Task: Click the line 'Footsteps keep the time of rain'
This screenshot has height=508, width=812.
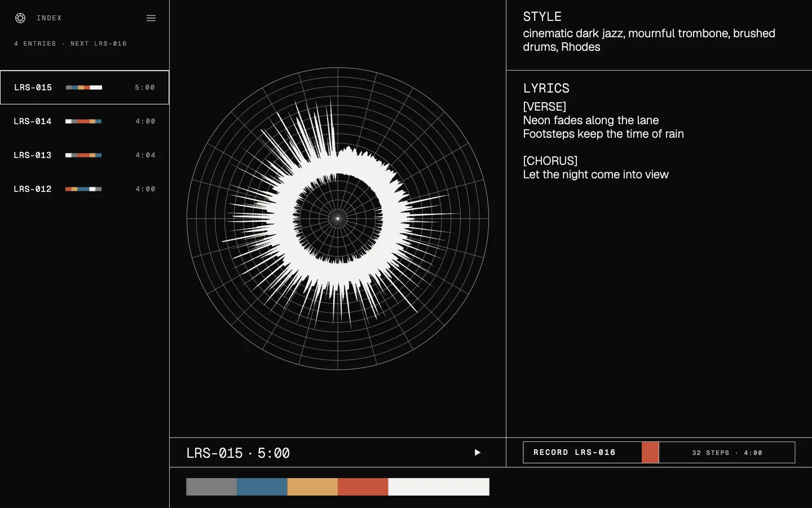Action: [603, 134]
